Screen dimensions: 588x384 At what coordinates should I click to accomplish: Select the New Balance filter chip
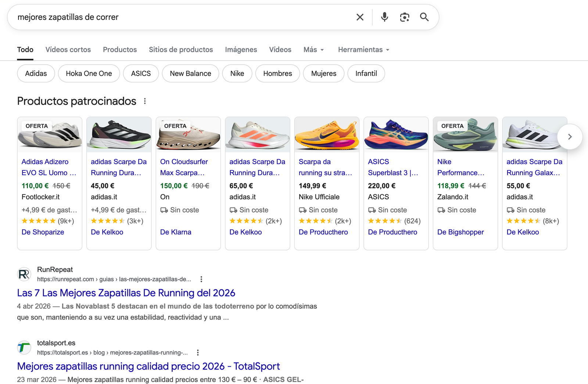(x=190, y=74)
